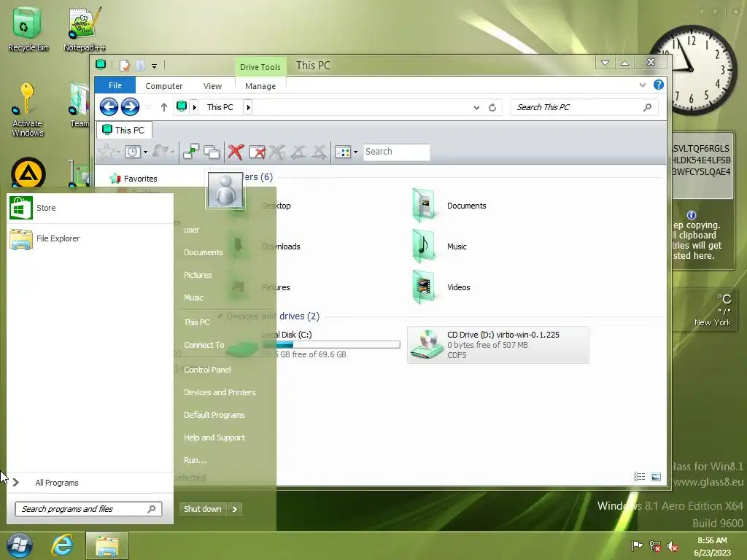747x560 pixels.
Task: Open Devices and Printers from Start menu
Action: coord(220,392)
